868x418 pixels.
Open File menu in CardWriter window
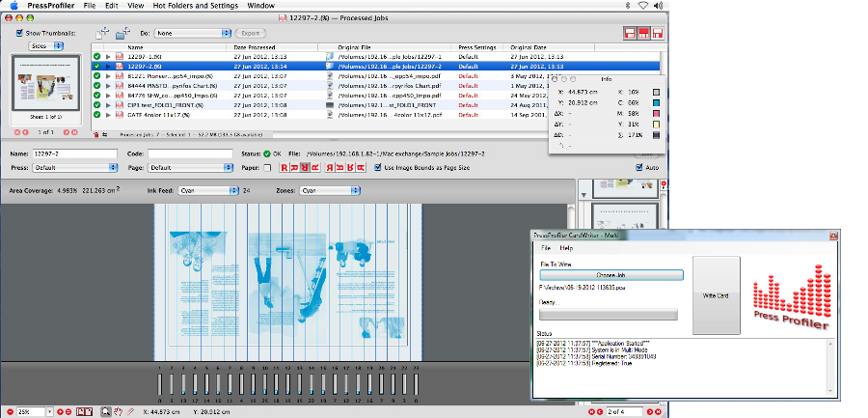click(x=546, y=248)
